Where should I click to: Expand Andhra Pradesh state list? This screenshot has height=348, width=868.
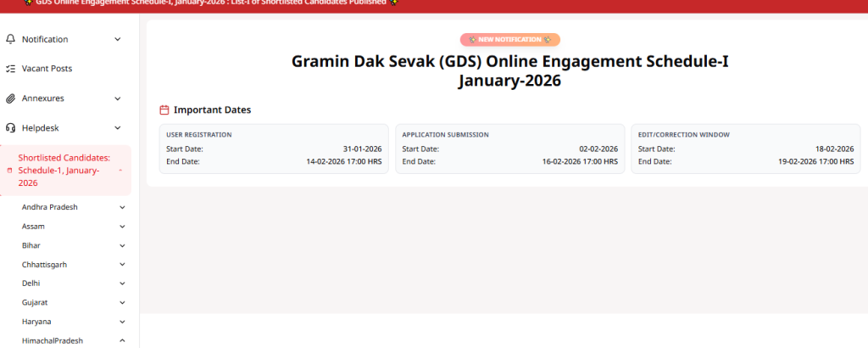tap(123, 207)
